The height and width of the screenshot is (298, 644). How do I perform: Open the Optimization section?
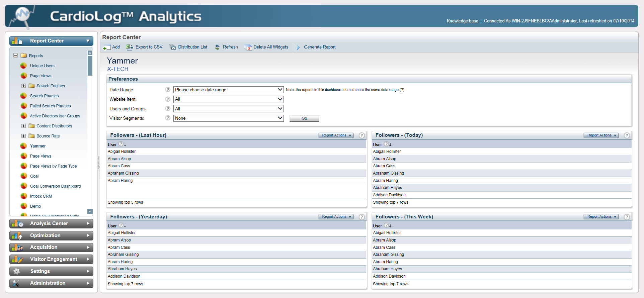[51, 235]
